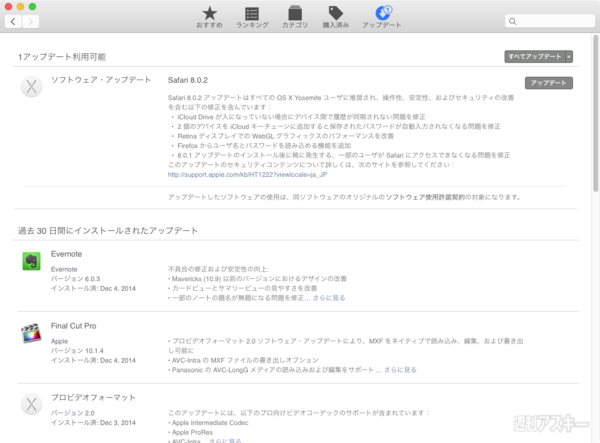Open the アップデート (Updates) toolbar icon
600x443 pixels.
point(383,13)
